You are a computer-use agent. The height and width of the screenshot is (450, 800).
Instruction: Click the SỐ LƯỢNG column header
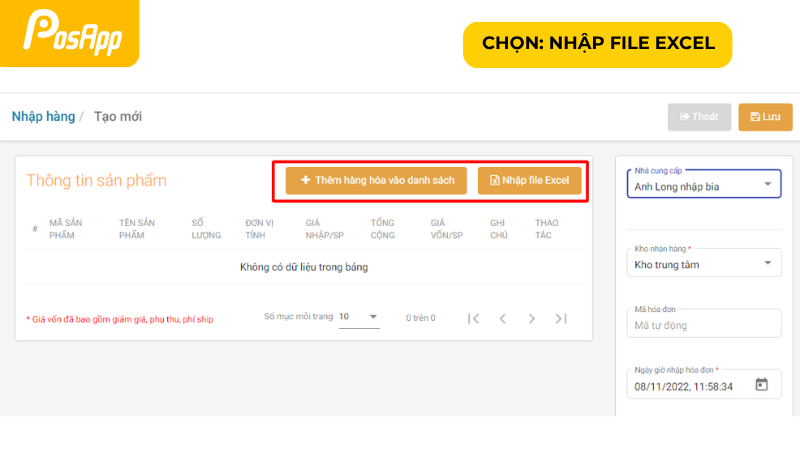206,229
